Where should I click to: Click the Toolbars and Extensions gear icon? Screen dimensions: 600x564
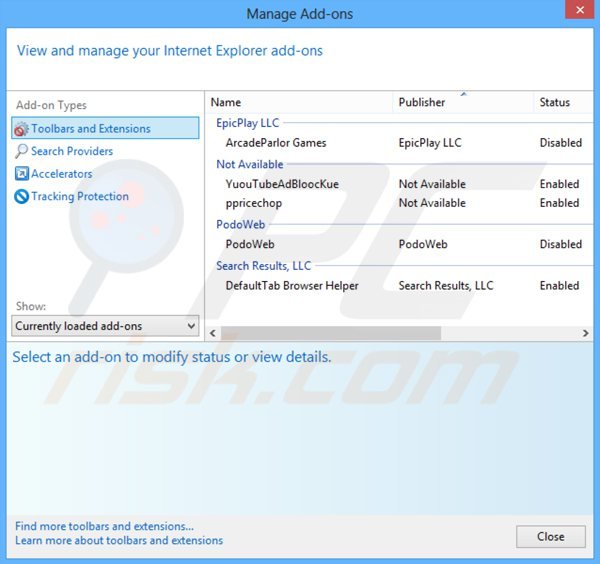pyautogui.click(x=21, y=129)
